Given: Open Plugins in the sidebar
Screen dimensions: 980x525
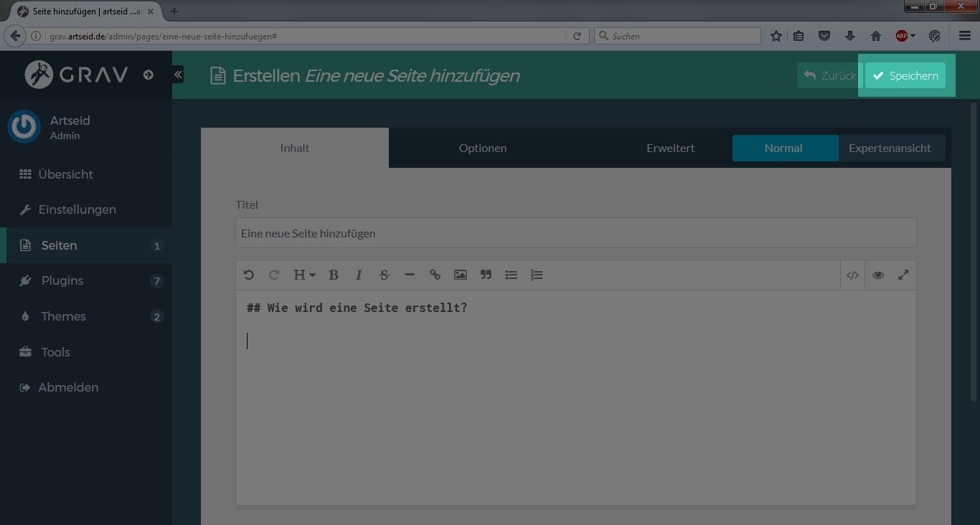Looking at the screenshot, I should [x=62, y=281].
